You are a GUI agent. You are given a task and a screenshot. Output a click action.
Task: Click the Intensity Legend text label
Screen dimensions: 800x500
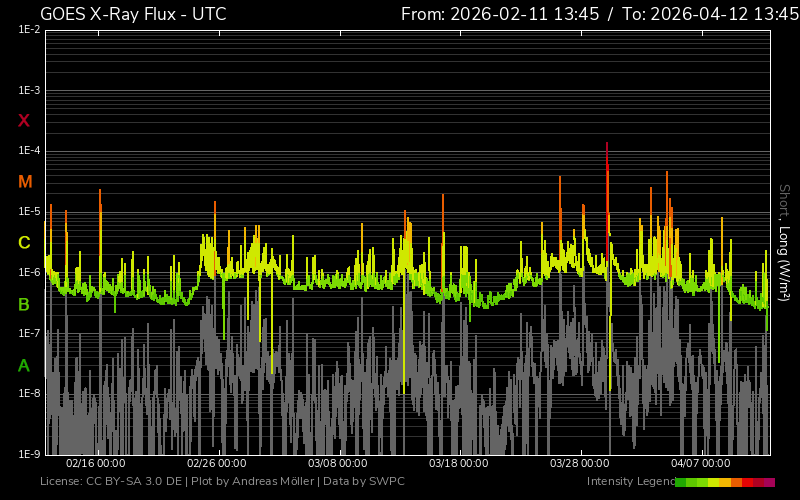click(x=630, y=482)
